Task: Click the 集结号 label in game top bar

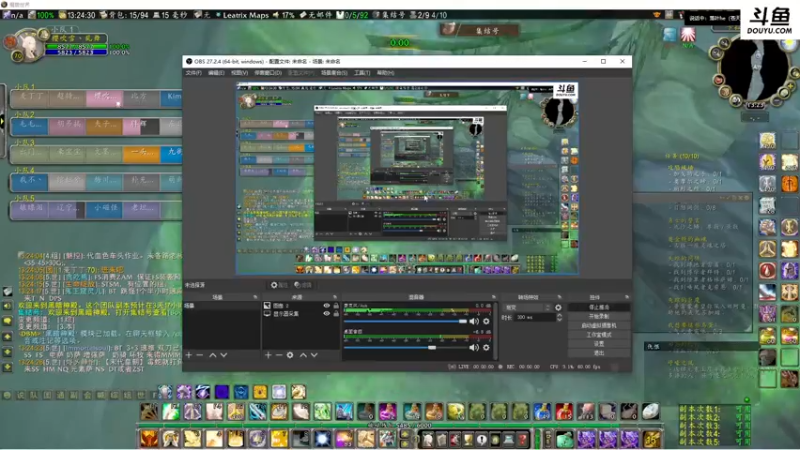Action: (392, 15)
